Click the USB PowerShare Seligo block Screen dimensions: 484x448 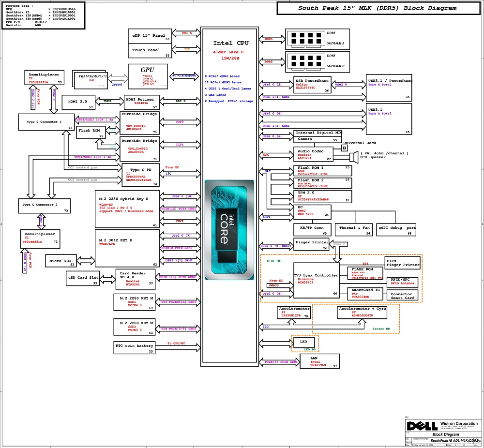[x=312, y=85]
